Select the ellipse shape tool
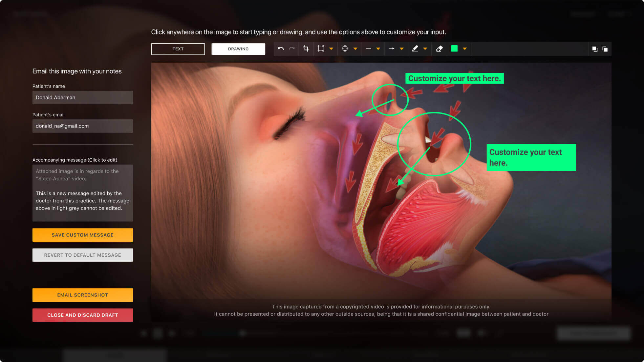 pos(345,49)
